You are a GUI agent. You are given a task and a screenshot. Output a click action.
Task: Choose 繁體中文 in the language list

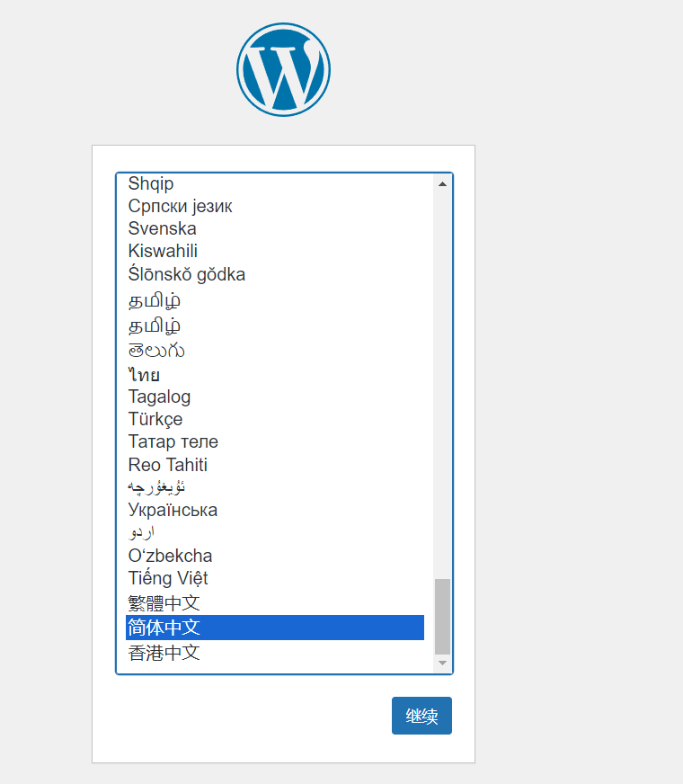pyautogui.click(x=164, y=602)
